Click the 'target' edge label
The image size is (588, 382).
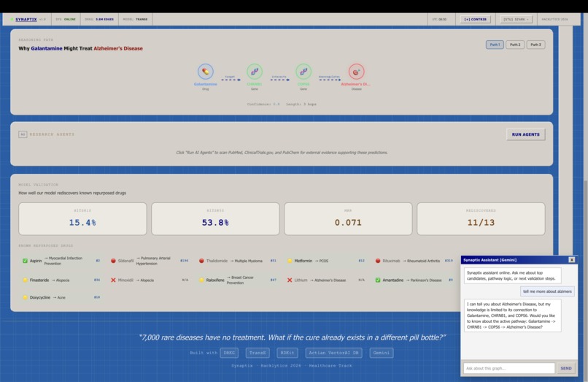pyautogui.click(x=230, y=77)
